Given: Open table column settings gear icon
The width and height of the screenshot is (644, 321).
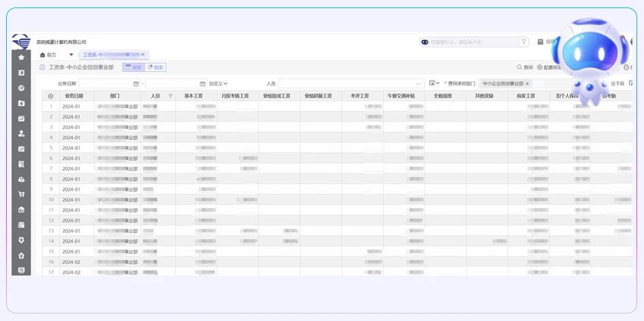Looking at the screenshot, I should click(50, 96).
